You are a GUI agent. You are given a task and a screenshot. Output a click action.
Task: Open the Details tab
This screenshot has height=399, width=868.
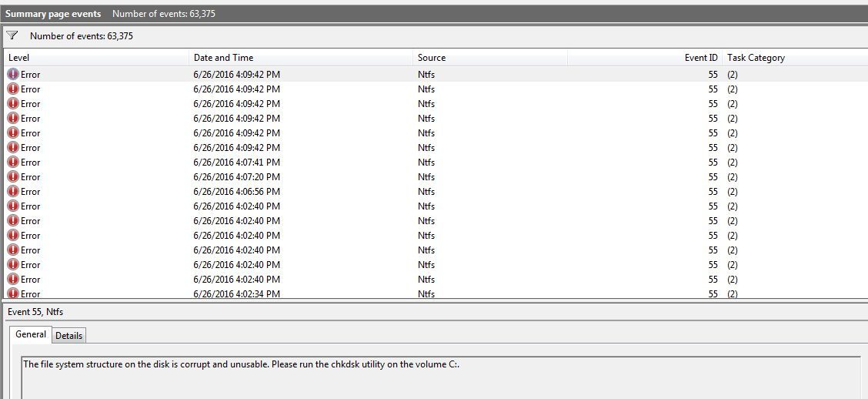68,335
